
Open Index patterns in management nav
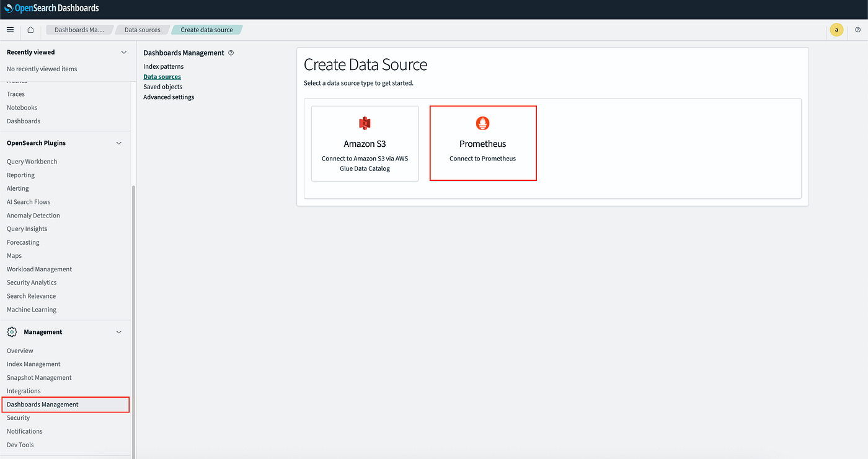(x=164, y=66)
